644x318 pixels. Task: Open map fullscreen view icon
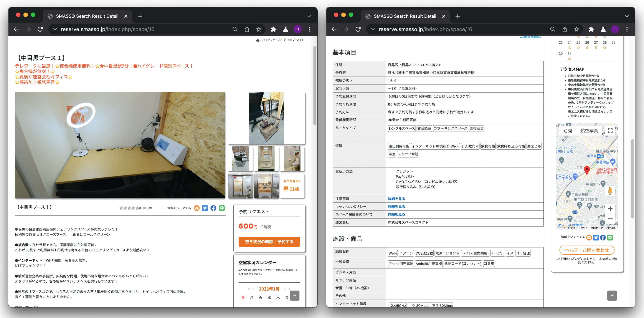[610, 131]
